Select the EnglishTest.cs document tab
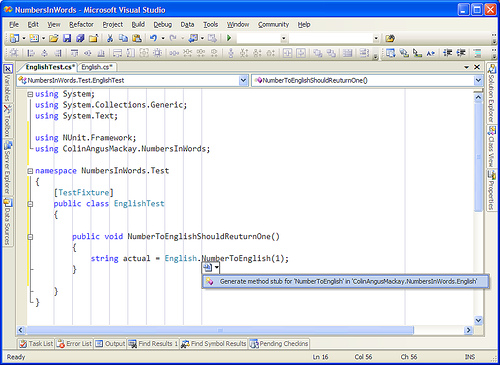The image size is (500, 365). click(50, 67)
